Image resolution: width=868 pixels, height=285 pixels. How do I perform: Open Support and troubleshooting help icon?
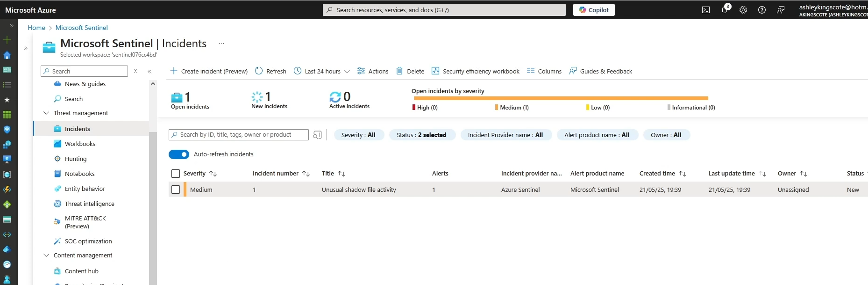coord(762,10)
